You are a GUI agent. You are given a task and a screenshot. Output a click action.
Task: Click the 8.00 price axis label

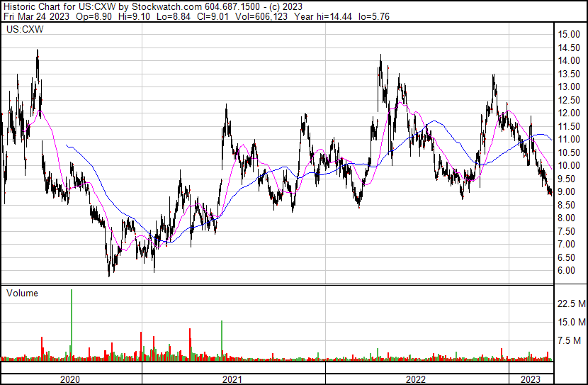click(567, 218)
